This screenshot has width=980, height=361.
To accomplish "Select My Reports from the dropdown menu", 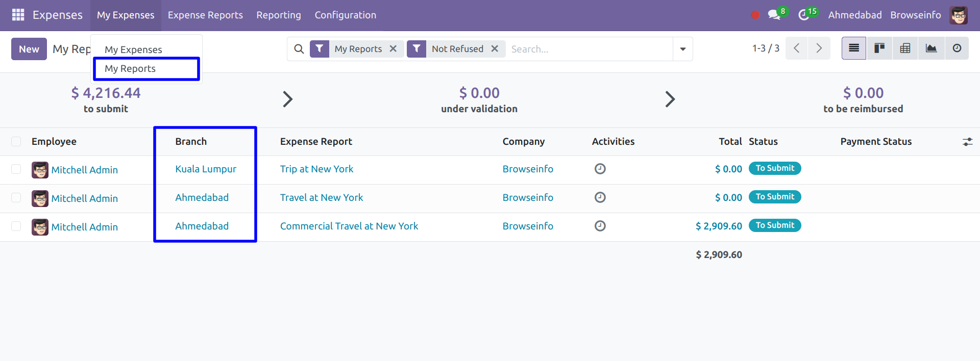I will tap(130, 69).
